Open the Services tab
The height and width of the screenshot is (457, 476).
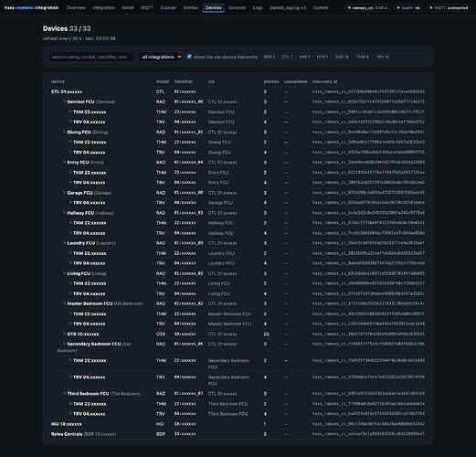(x=238, y=8)
